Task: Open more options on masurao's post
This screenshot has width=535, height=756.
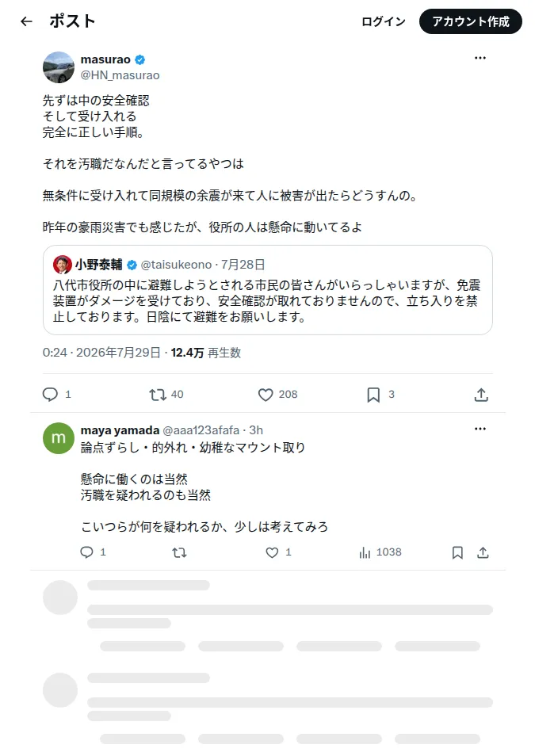Action: [480, 58]
